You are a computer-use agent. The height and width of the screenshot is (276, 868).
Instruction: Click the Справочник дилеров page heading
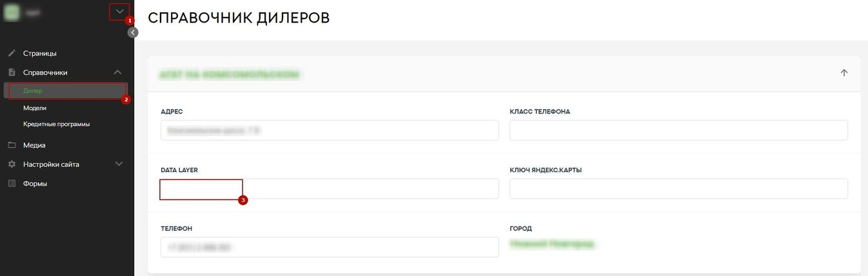[239, 18]
